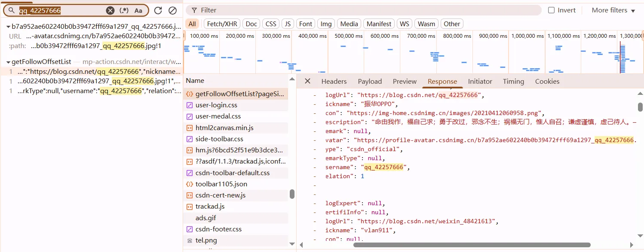Collapse the getFollowOffsetList search result group
Image resolution: width=644 pixels, height=252 pixels.
8,62
